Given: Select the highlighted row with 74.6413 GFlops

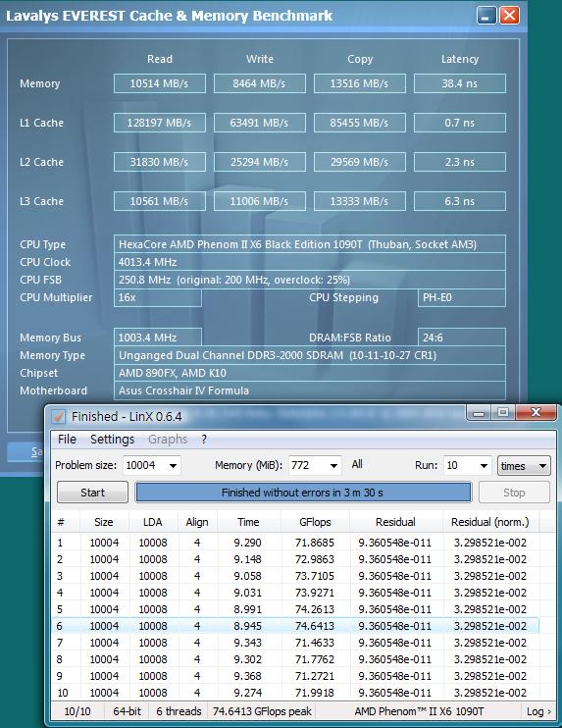Looking at the screenshot, I should pyautogui.click(x=295, y=626).
